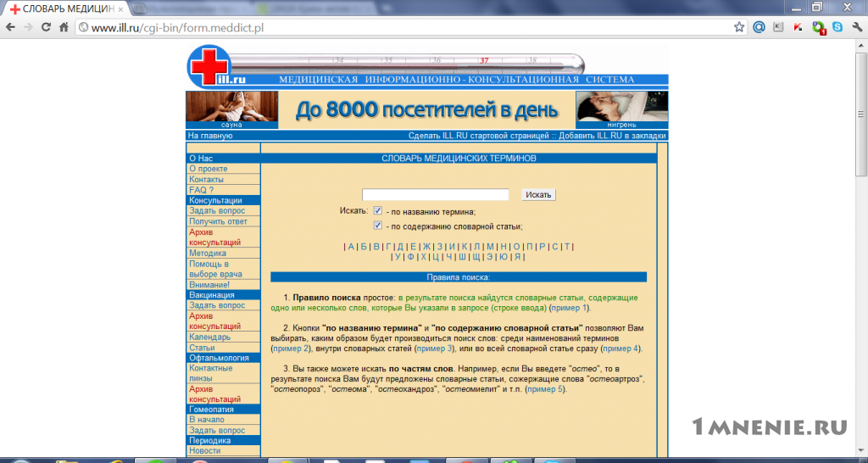Select letter А in the alphabet index
This screenshot has height=463, width=868.
(350, 247)
